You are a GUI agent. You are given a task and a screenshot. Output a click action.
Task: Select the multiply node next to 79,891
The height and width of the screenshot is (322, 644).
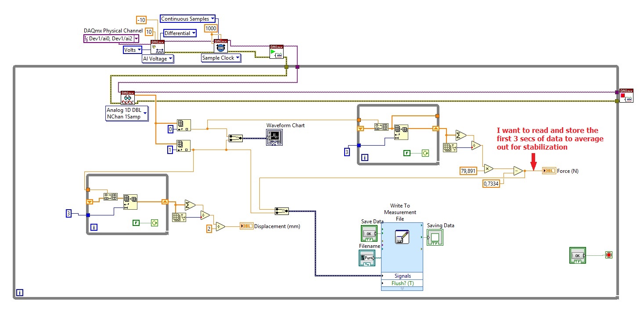[x=488, y=168]
